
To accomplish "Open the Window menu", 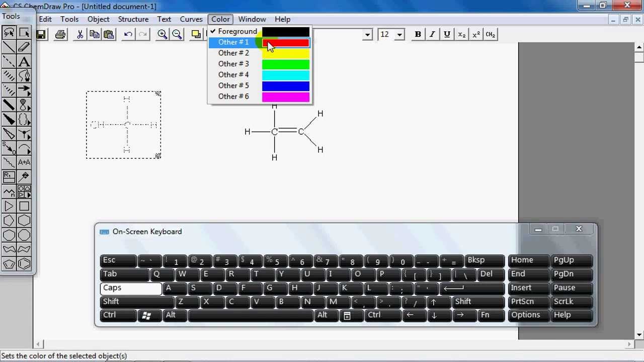I will 252,19.
